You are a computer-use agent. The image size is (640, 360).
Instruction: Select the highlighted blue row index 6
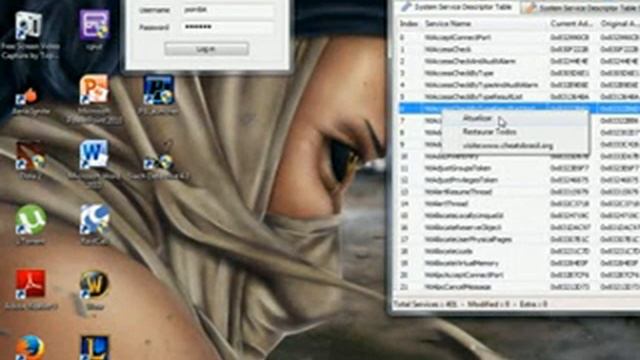click(518, 108)
